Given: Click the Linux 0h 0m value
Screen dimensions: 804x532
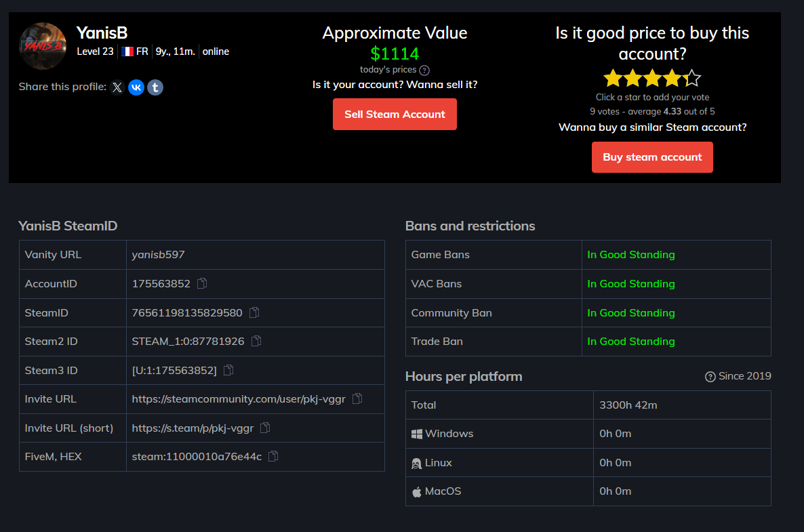Looking at the screenshot, I should click(x=616, y=462).
